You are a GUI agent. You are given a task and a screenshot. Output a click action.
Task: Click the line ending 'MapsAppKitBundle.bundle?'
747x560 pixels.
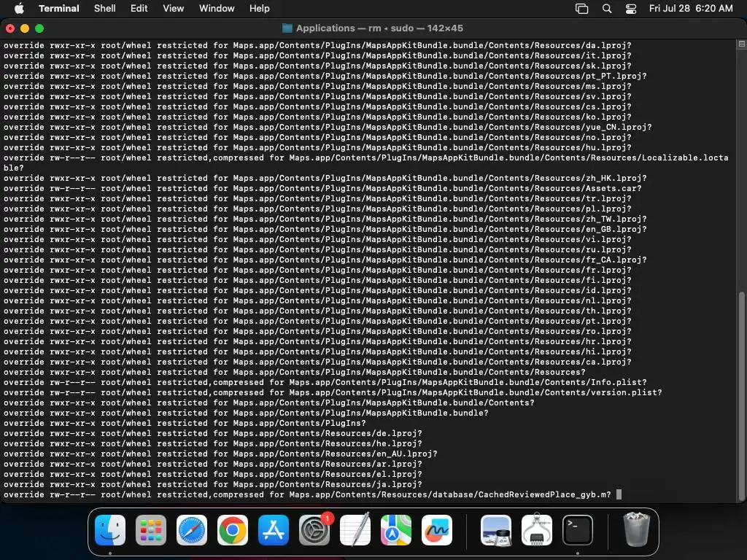click(246, 413)
